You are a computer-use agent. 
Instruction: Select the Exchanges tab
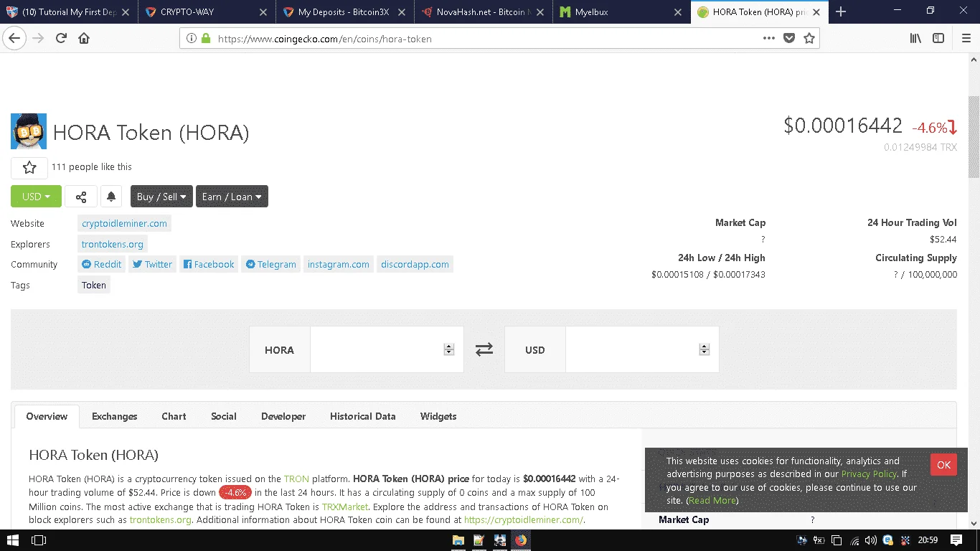(x=114, y=416)
